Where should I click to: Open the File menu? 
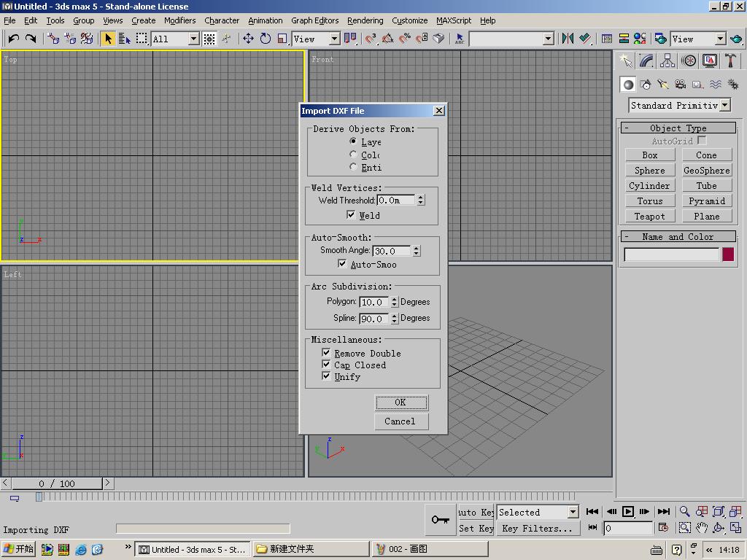9,20
